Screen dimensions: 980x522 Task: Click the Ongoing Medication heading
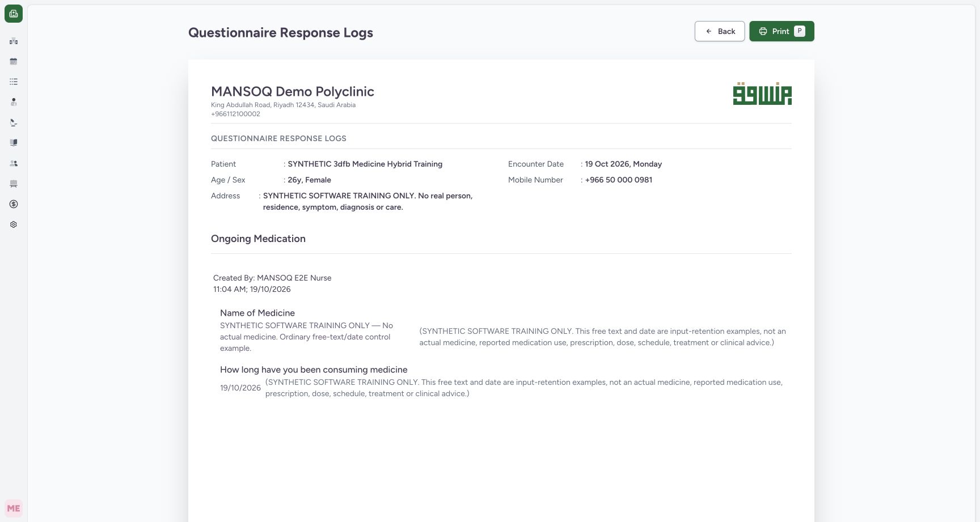coord(258,239)
